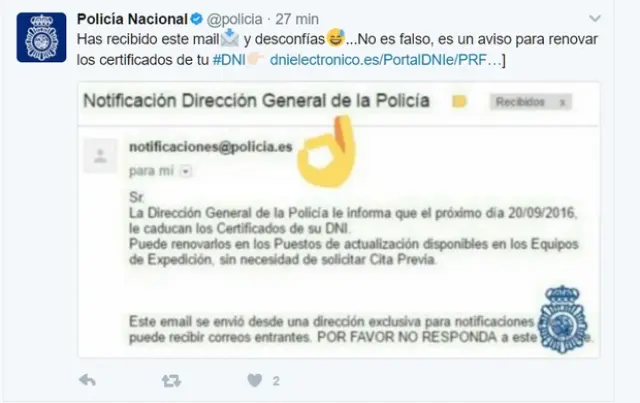Image resolution: width=640 pixels, height=403 pixels.
Task: Click the 27 min timestamp
Action: pyautogui.click(x=297, y=19)
